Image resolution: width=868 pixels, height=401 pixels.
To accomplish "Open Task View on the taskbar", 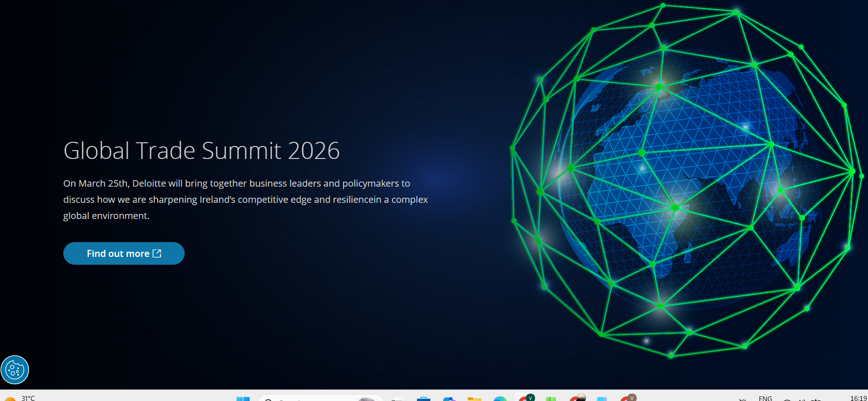I will 398,399.
